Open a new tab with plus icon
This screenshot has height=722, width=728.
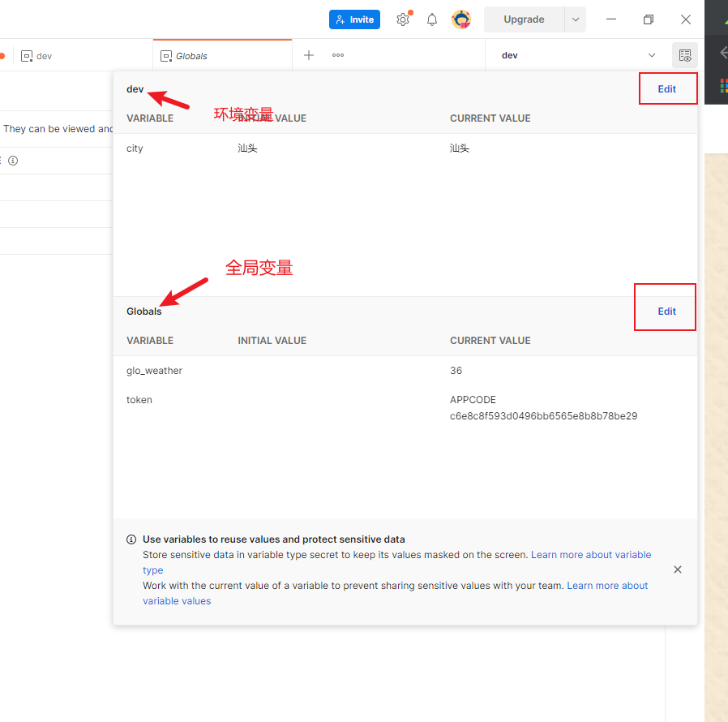click(x=309, y=55)
